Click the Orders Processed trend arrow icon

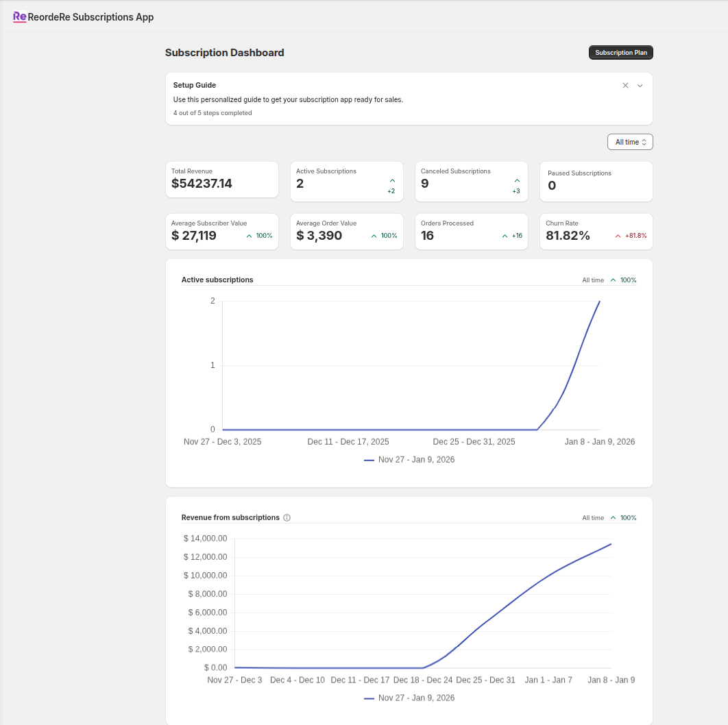tap(505, 236)
